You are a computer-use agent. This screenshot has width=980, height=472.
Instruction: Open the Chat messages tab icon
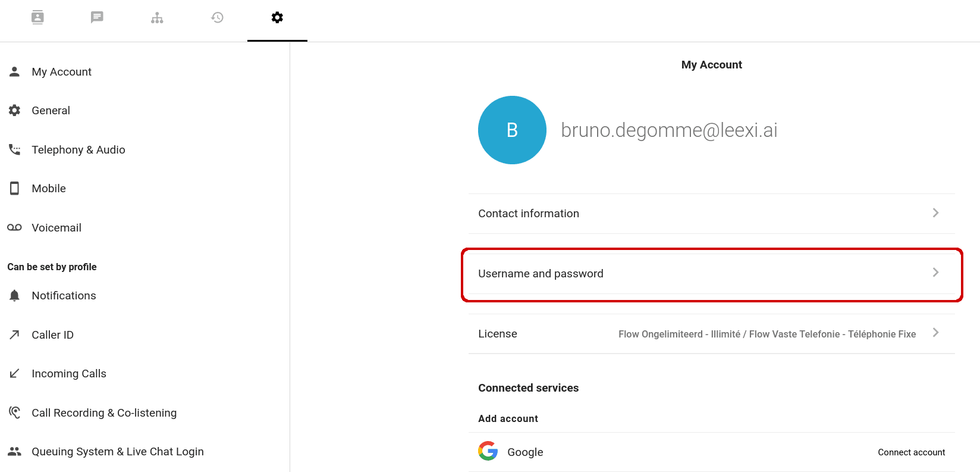(x=97, y=17)
